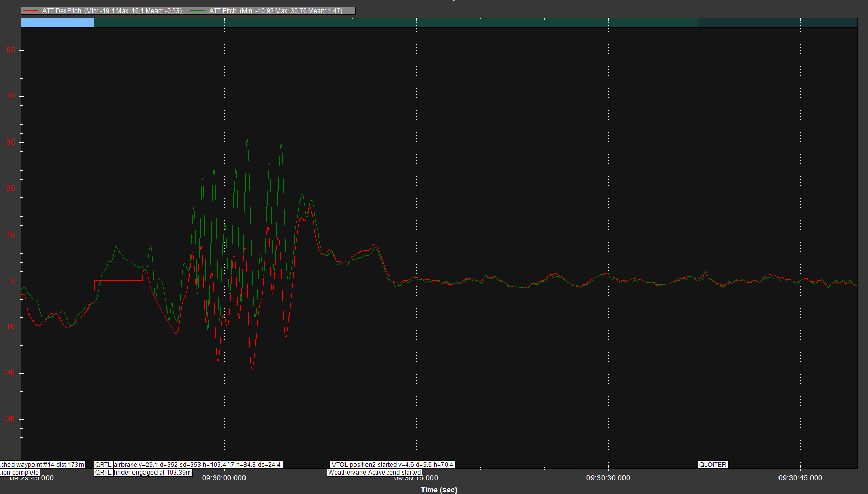Click the 'waypoint #14 dist 173m' label
Viewport: 868px width, 494px height.
(x=42, y=465)
